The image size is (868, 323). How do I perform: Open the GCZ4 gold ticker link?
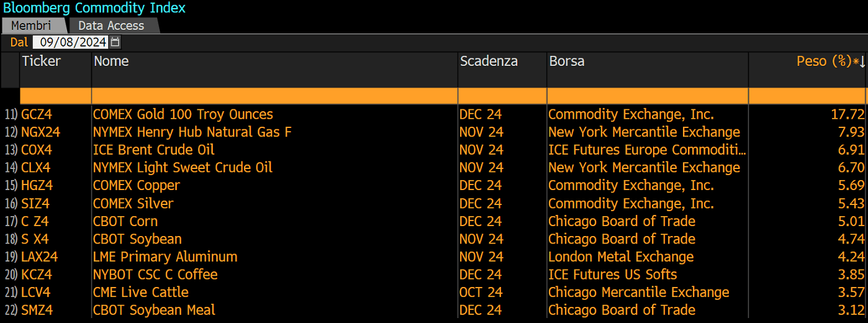click(x=37, y=114)
